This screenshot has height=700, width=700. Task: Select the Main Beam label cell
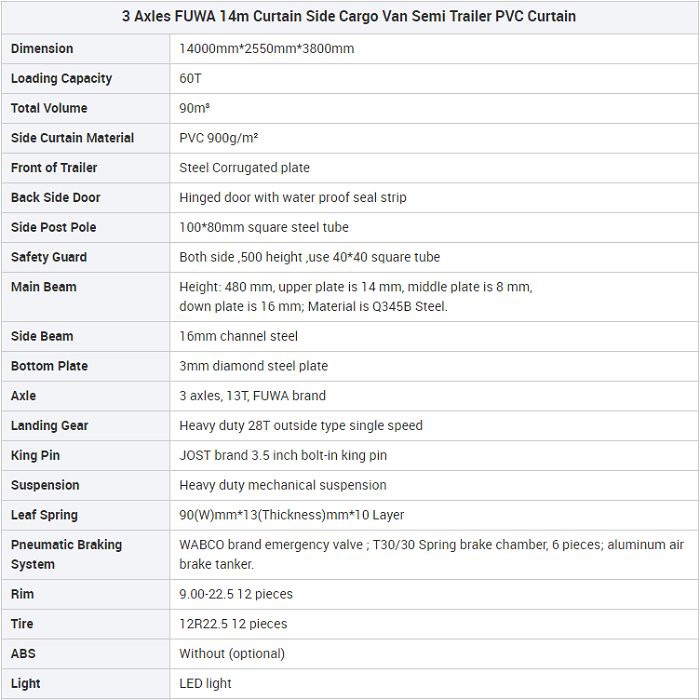[44, 287]
